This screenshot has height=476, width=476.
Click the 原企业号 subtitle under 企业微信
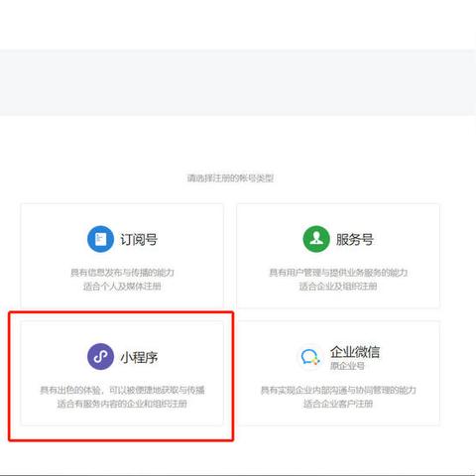point(347,366)
